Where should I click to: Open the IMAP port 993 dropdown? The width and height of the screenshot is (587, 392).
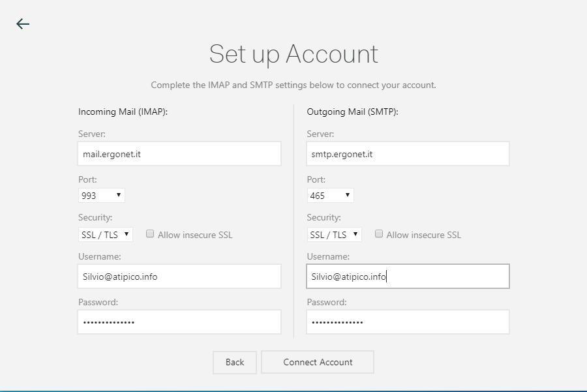[x=102, y=196]
